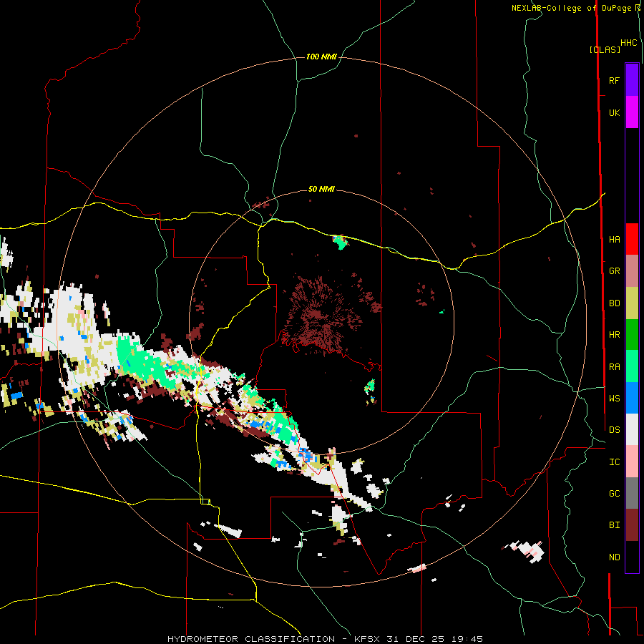644x644 pixels.
Task: Select the HA legend label
Action: tap(614, 239)
